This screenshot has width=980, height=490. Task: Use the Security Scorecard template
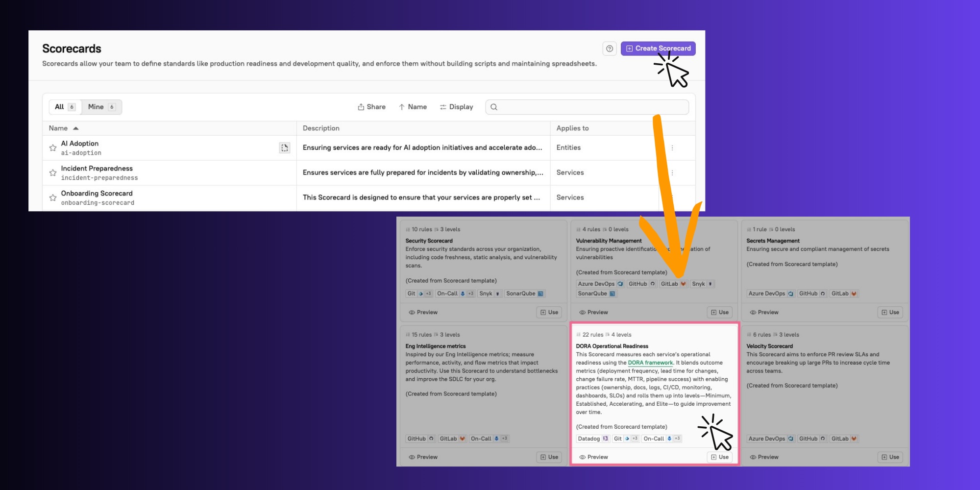pos(549,313)
